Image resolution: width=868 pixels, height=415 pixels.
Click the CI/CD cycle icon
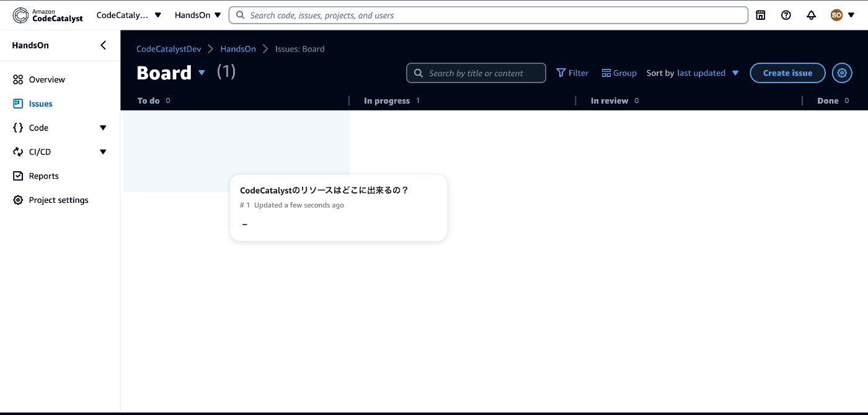tap(18, 152)
